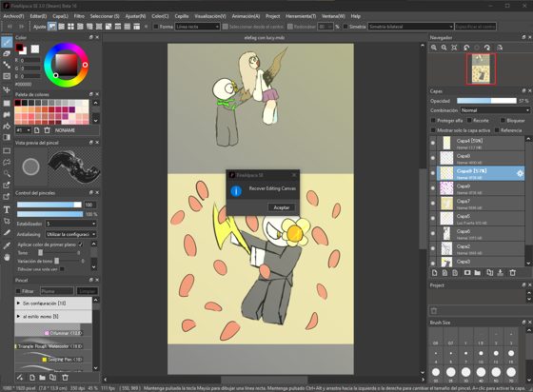
Task: Open the Estabilizador dropdown
Action: (70, 224)
